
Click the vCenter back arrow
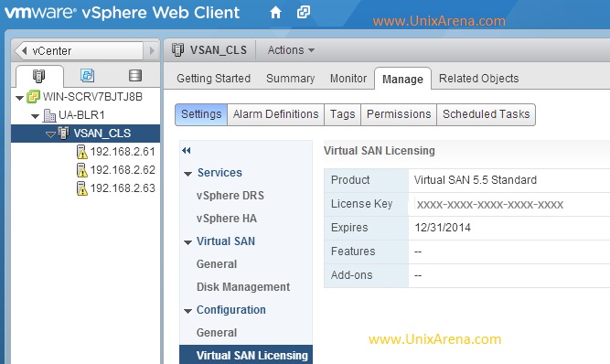[x=24, y=50]
